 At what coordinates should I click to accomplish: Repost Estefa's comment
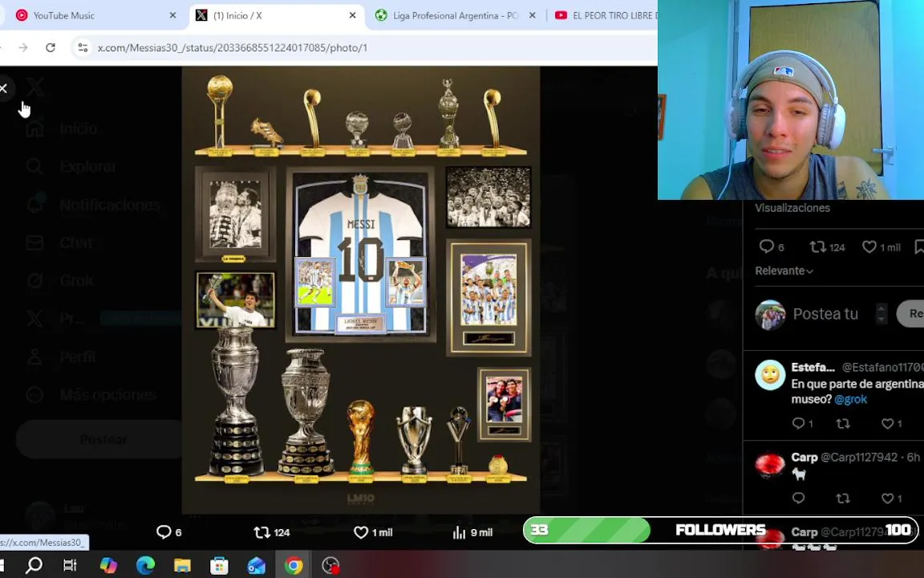click(843, 424)
